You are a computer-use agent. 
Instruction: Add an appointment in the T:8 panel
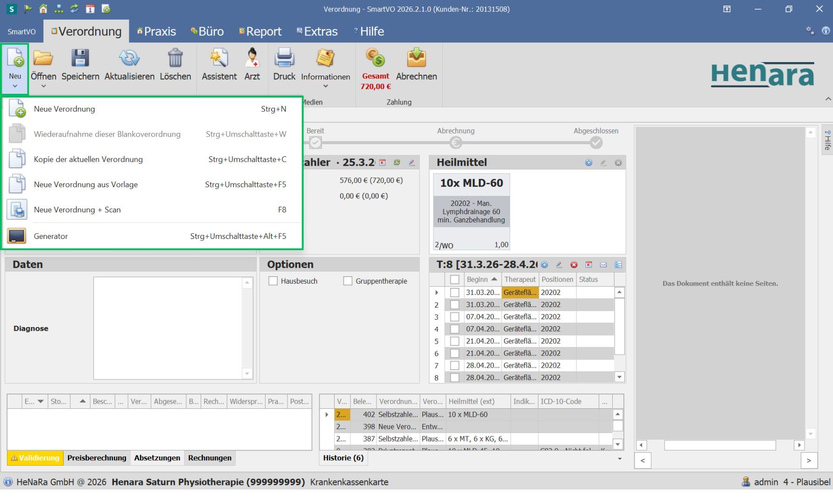(x=544, y=265)
